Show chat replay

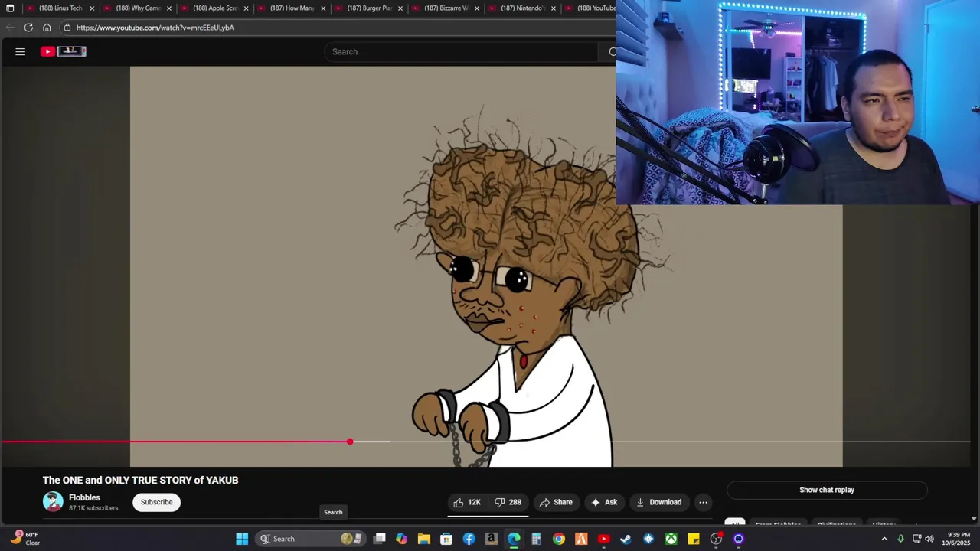(827, 490)
